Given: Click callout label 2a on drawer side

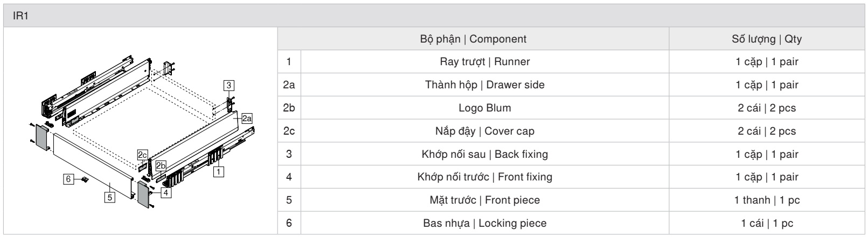Looking at the screenshot, I should [x=247, y=118].
